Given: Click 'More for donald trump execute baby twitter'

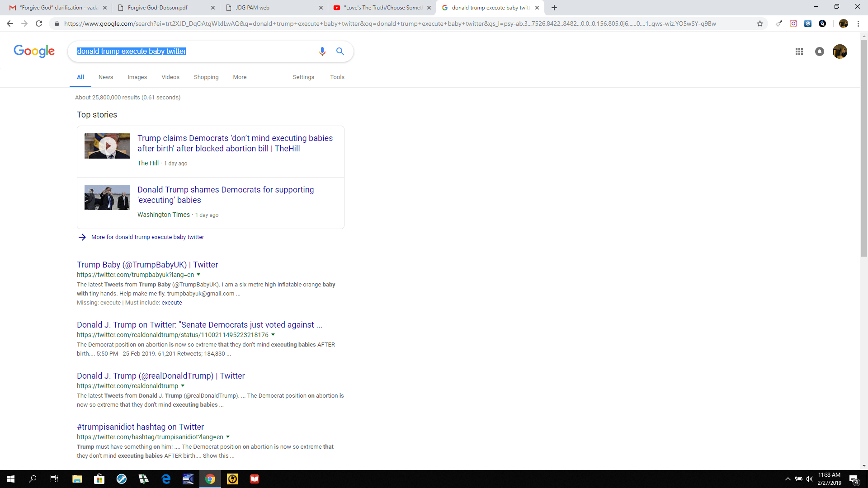Looking at the screenshot, I should pyautogui.click(x=147, y=237).
